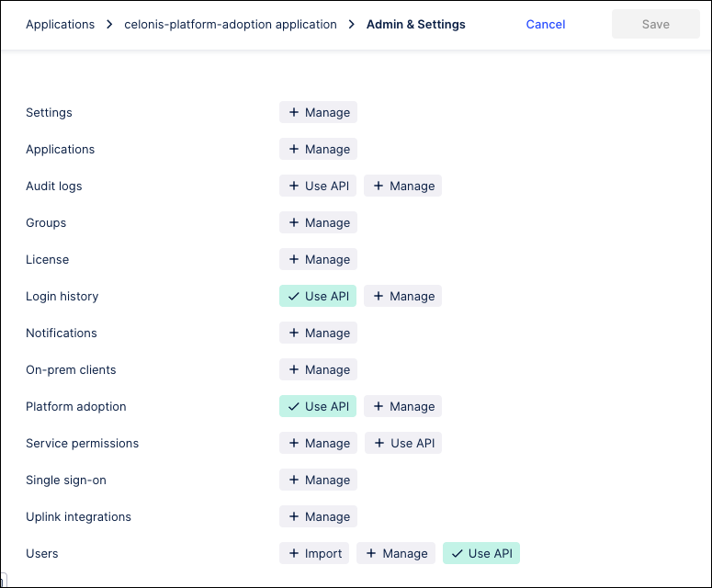This screenshot has width=712, height=588.
Task: Enable Manage permission for License
Action: [x=318, y=259]
